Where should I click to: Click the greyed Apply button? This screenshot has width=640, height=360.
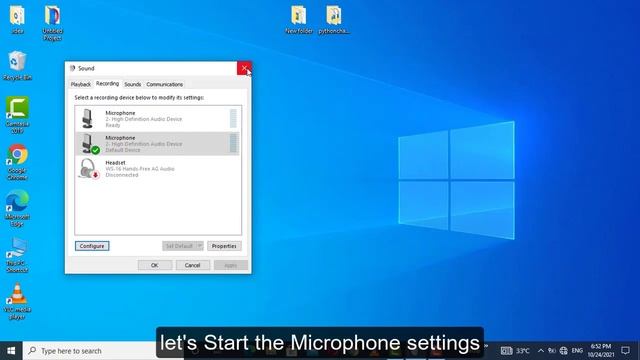coord(231,265)
